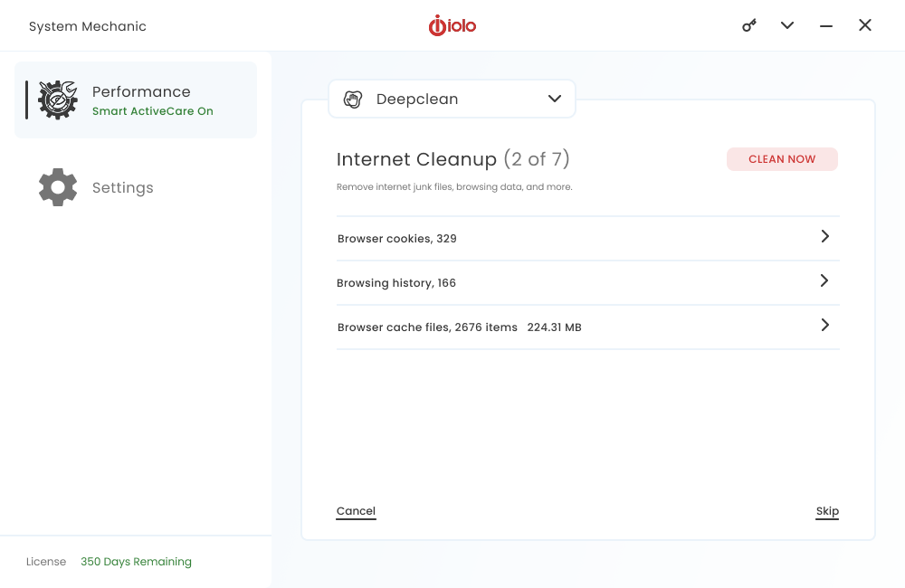This screenshot has width=905, height=588.
Task: Open the license key icon
Action: (x=749, y=25)
